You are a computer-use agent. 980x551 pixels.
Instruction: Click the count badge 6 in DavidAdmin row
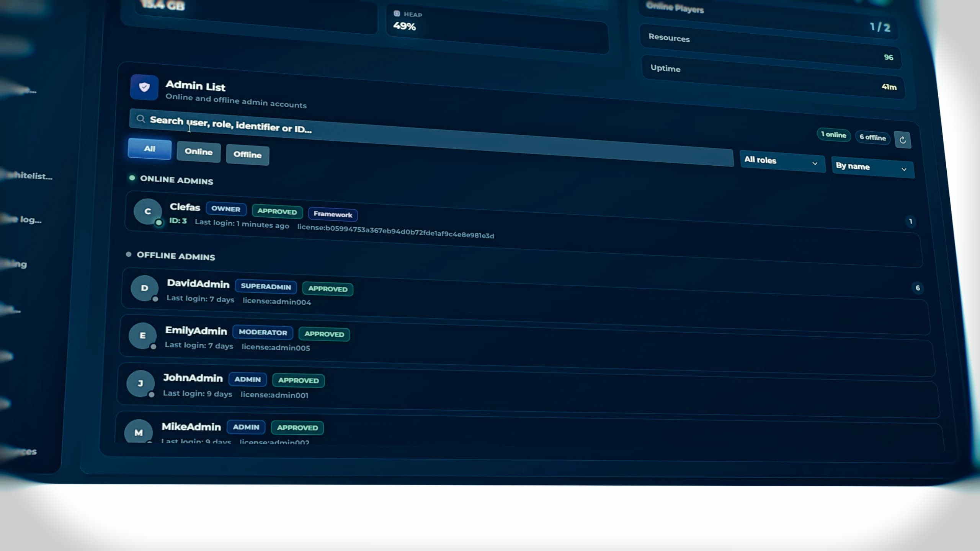917,288
